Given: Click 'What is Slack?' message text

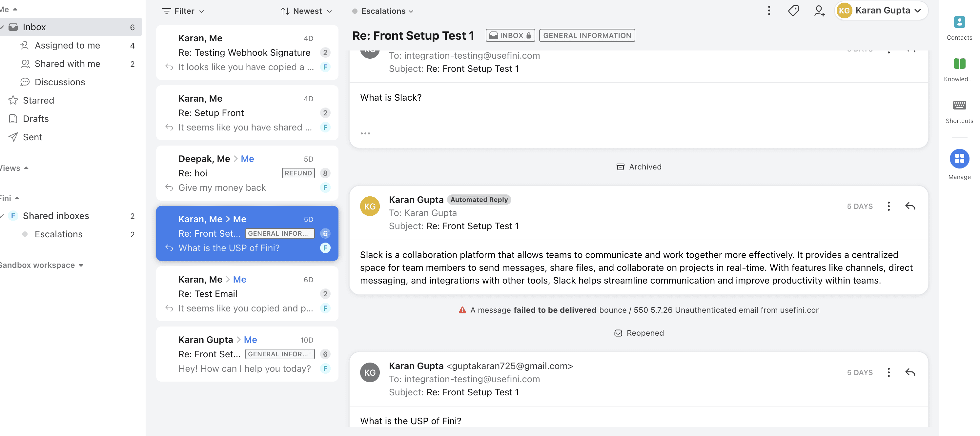Looking at the screenshot, I should coord(391,97).
